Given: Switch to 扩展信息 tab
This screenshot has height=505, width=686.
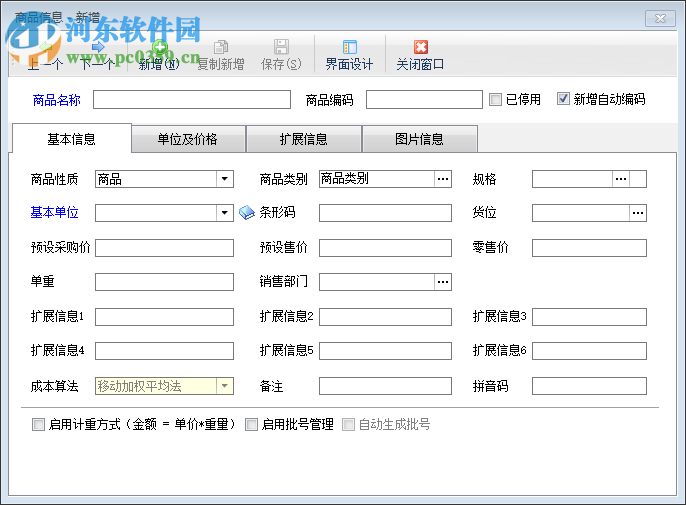Looking at the screenshot, I should [304, 139].
